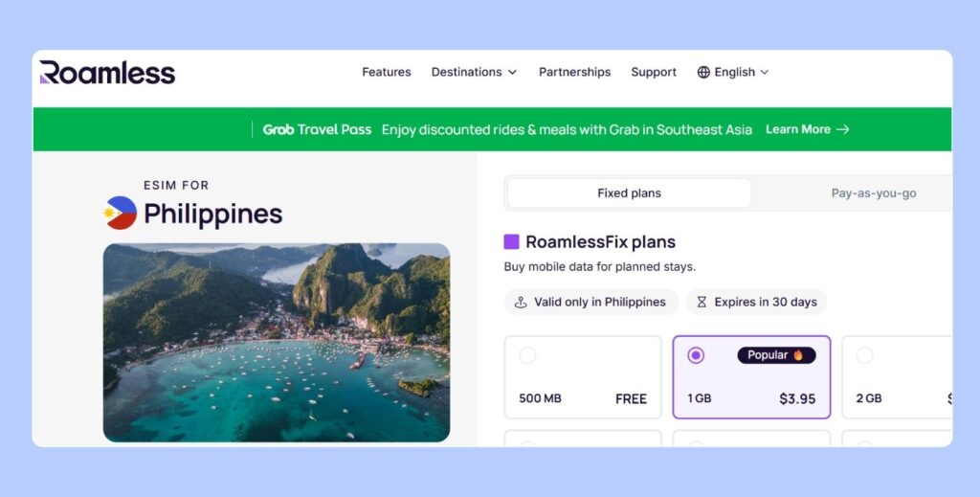The height and width of the screenshot is (497, 980).
Task: Click the anchor icon in Valid only chip
Action: coord(521,303)
